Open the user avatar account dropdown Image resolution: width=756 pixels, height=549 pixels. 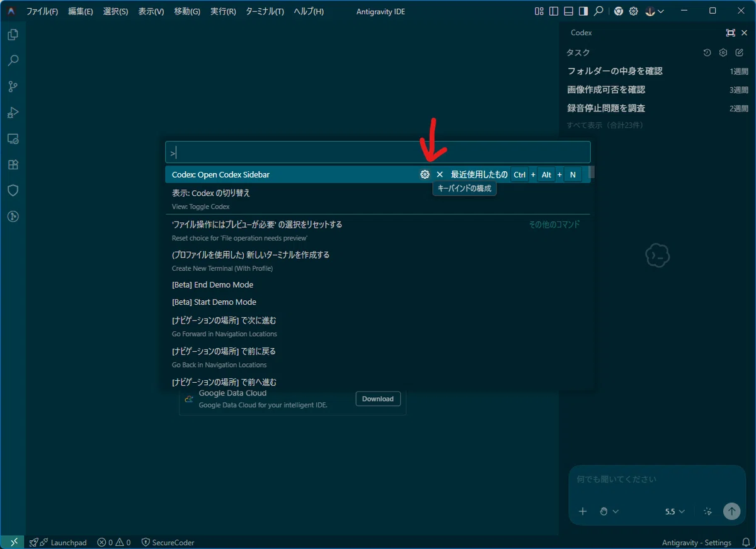[655, 11]
